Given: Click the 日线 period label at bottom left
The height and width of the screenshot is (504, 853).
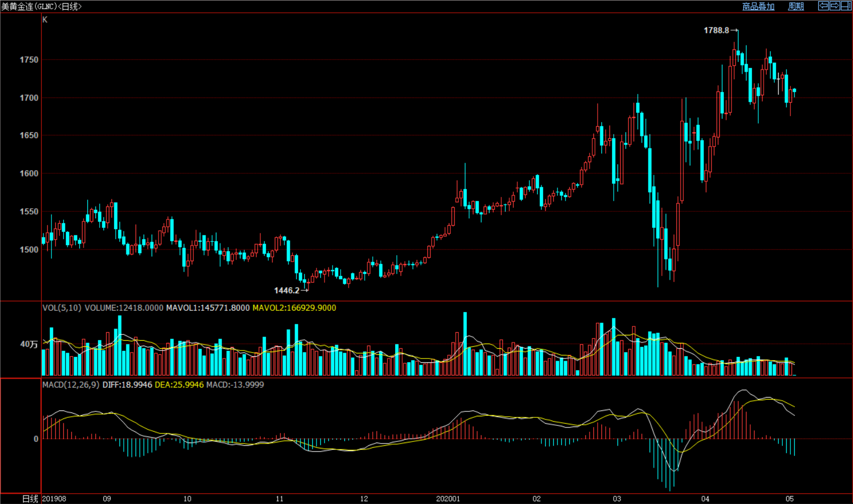Looking at the screenshot, I should pos(30,499).
